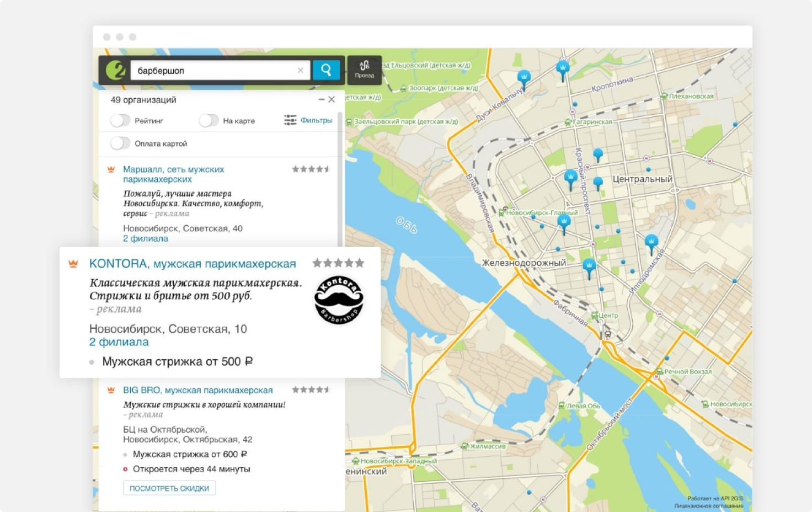The width and height of the screenshot is (812, 512).
Task: Click the Откроется через 44 минуты status
Action: [x=191, y=469]
